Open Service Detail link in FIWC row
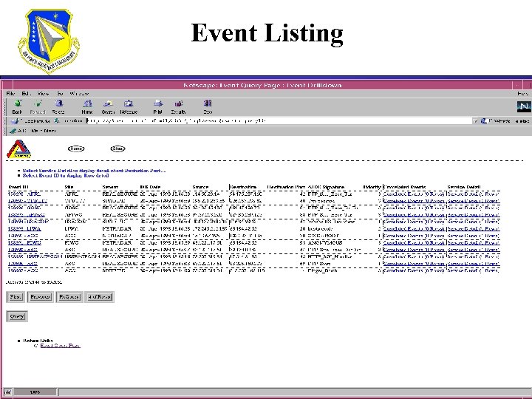Viewport: 532px width, 399px height. click(x=474, y=242)
